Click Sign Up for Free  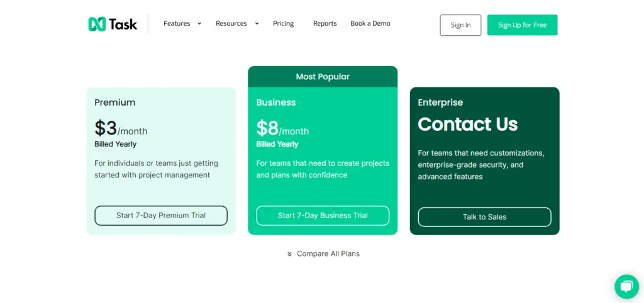(x=523, y=25)
